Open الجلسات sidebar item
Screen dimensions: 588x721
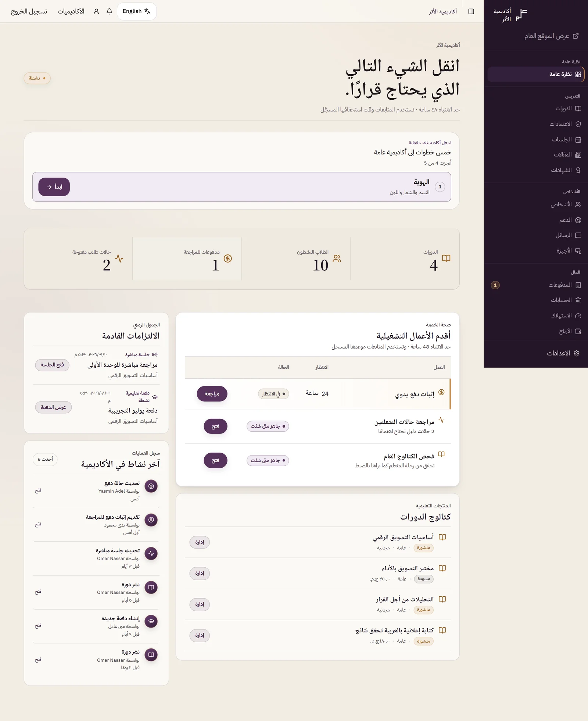(x=535, y=139)
